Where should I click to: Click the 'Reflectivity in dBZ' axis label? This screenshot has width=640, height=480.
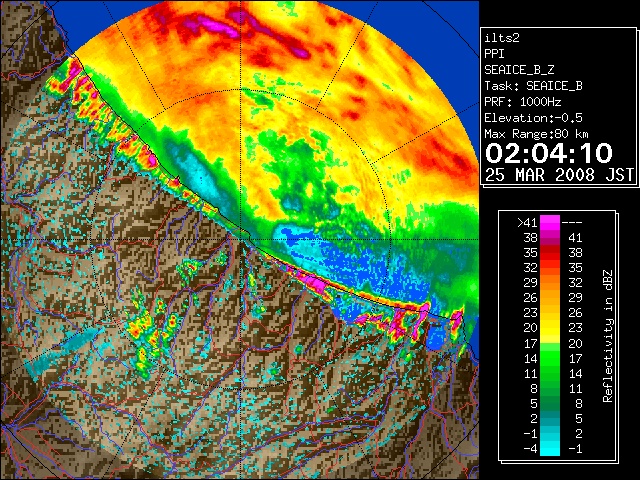[608, 336]
